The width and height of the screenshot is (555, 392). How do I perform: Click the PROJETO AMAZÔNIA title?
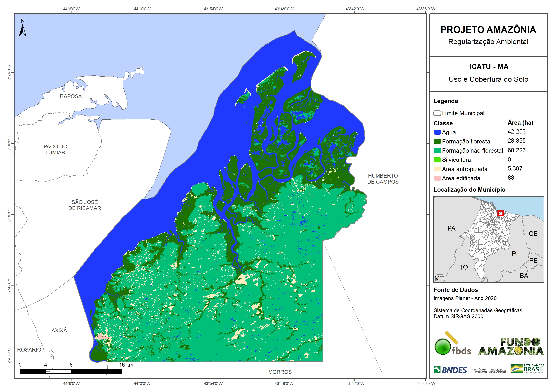click(x=488, y=30)
